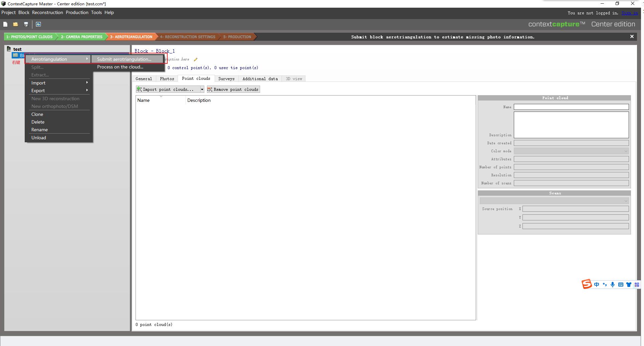Open Project menu
This screenshot has height=346, width=644.
pos(8,12)
